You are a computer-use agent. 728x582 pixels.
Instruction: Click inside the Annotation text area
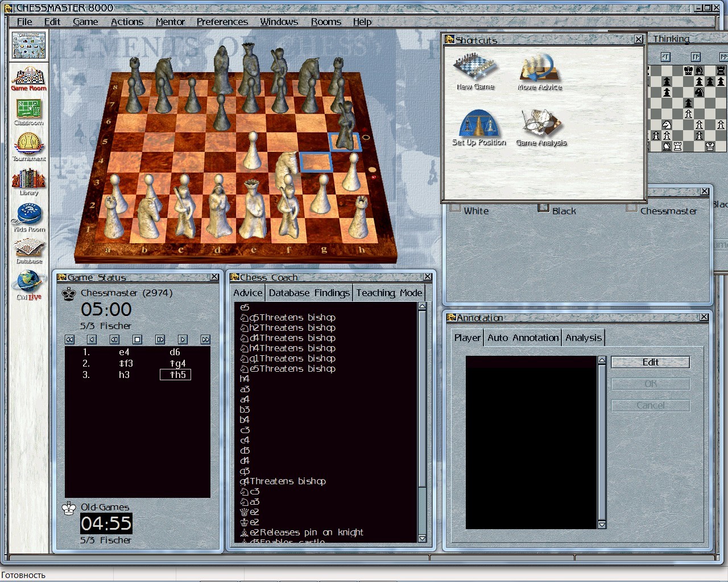coord(531,442)
